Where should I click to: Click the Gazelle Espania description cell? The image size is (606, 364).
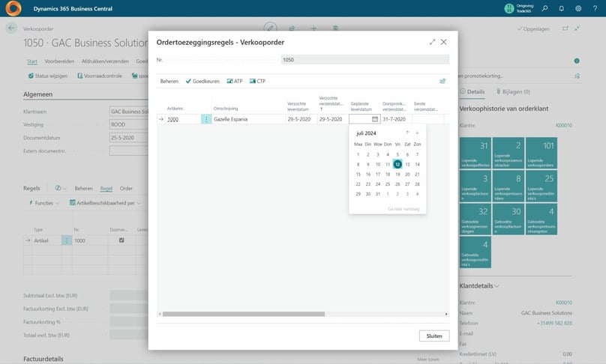[248, 119]
